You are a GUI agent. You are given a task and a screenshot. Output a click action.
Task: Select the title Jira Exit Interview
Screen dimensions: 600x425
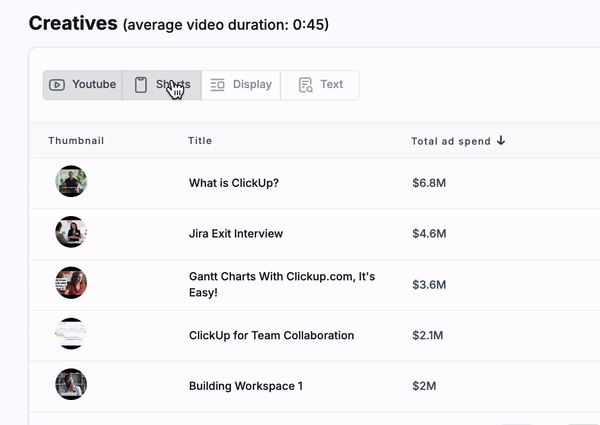click(236, 233)
